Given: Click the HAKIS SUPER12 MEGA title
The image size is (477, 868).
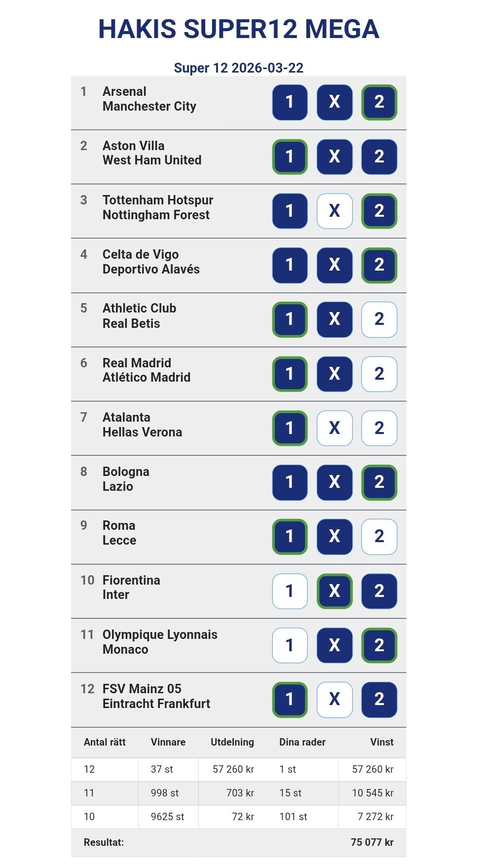Looking at the screenshot, I should coord(239,29).
